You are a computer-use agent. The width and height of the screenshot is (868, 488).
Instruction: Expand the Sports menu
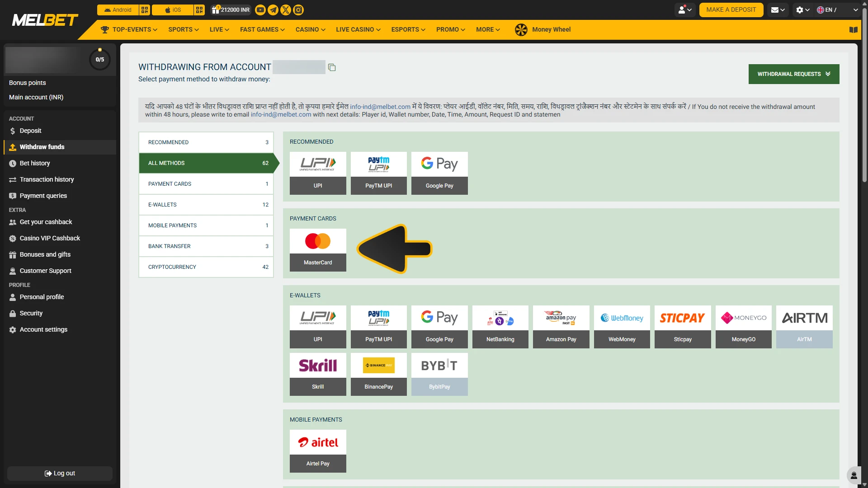click(184, 30)
